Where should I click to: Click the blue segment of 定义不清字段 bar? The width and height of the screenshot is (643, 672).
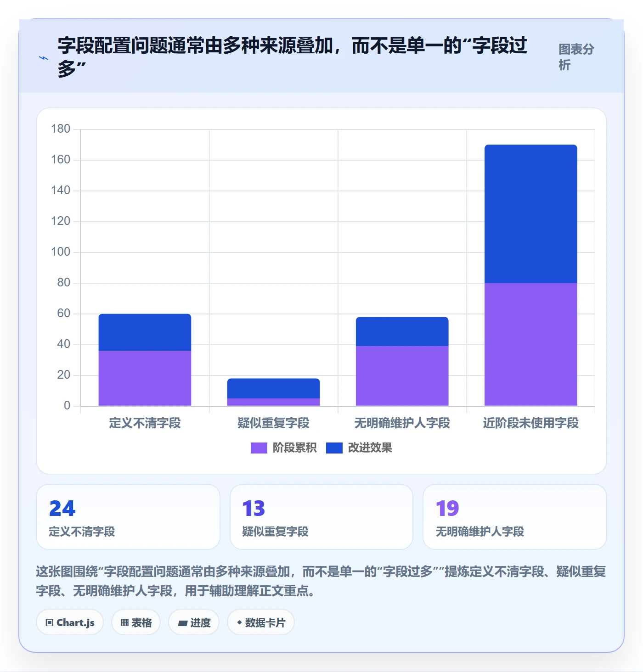(145, 332)
